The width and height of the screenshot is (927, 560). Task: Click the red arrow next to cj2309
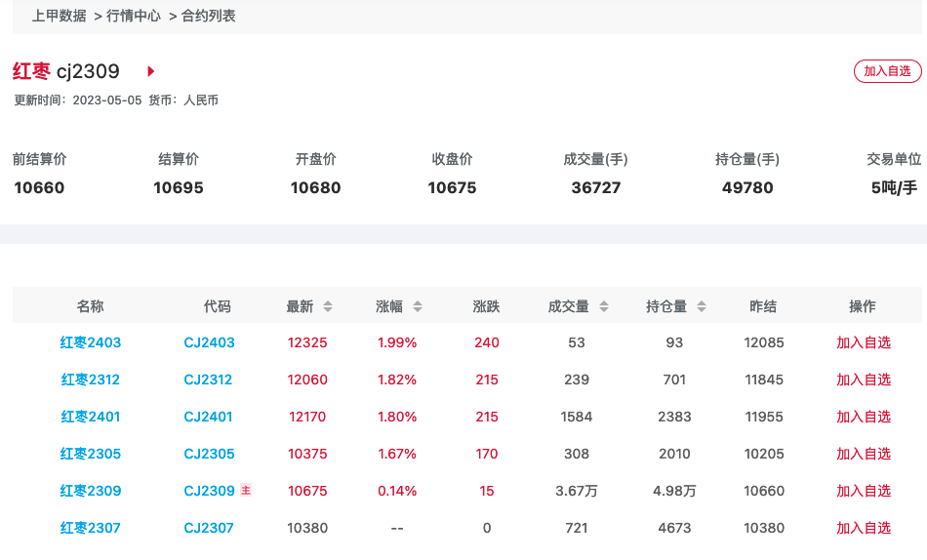pyautogui.click(x=151, y=71)
